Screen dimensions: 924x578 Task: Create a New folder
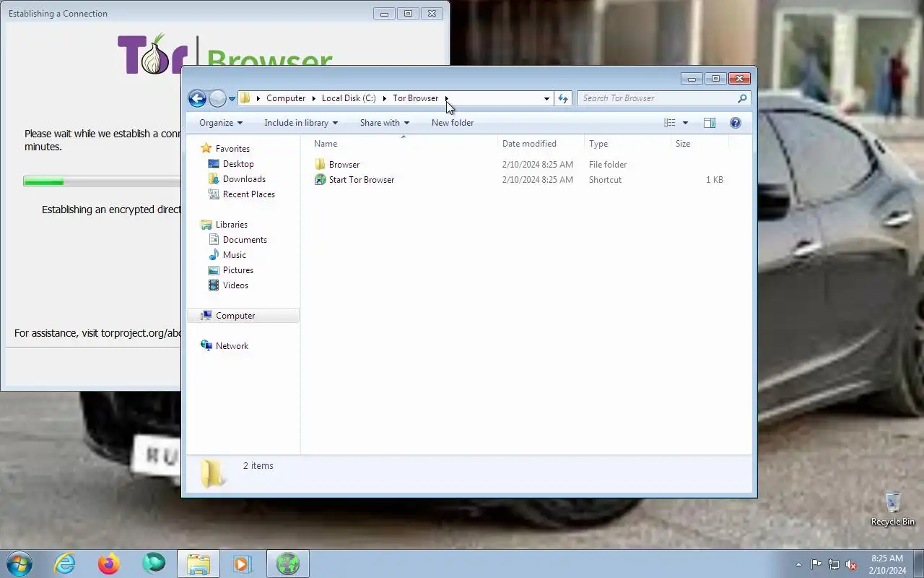453,123
